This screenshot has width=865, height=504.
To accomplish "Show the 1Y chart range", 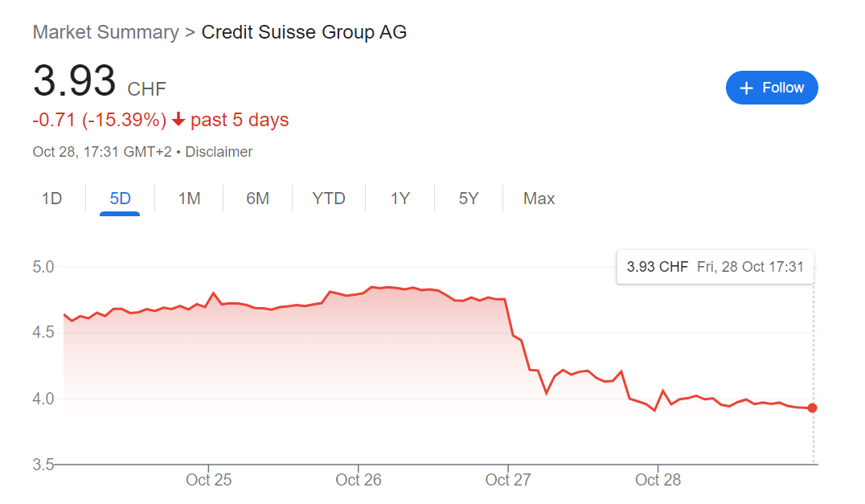I will [x=400, y=199].
